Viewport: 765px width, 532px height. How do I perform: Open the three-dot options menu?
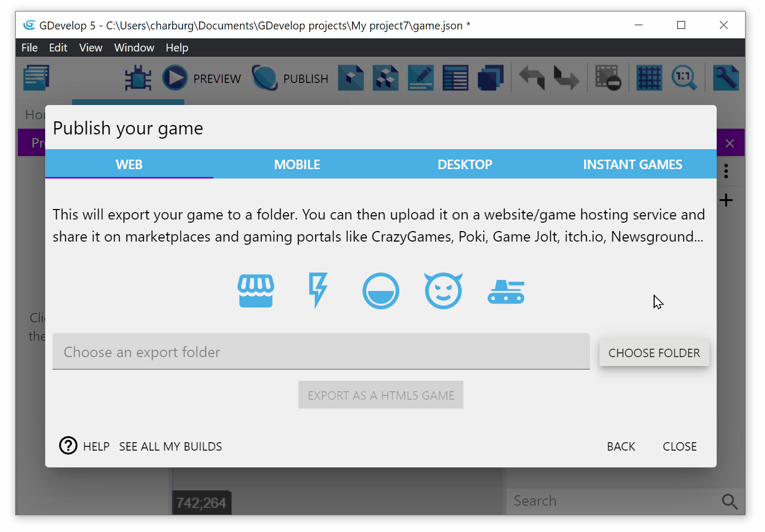coord(726,171)
